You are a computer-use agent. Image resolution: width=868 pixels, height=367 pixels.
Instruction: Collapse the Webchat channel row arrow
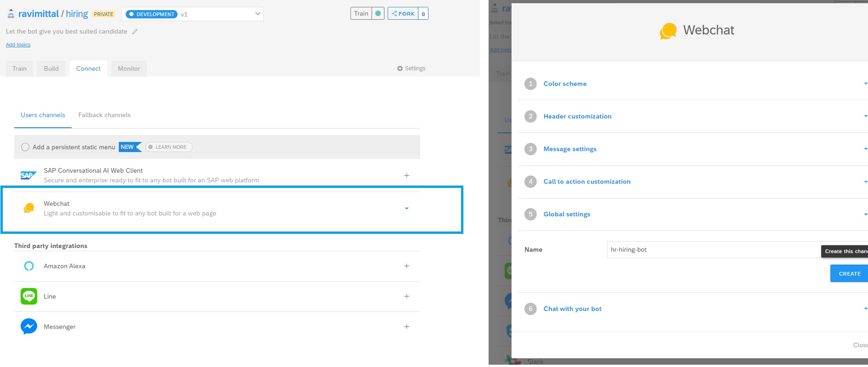coord(406,209)
